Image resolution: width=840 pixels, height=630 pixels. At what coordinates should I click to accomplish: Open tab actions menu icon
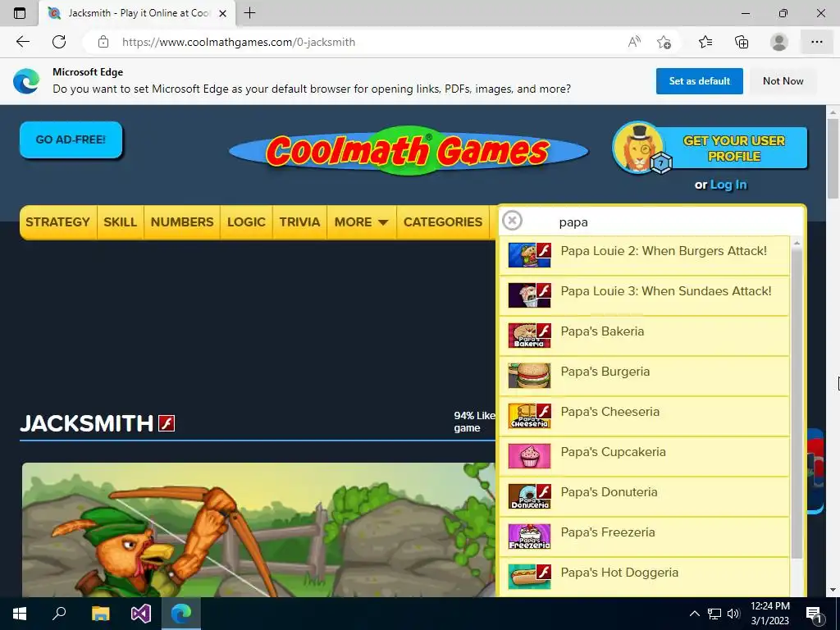point(20,13)
